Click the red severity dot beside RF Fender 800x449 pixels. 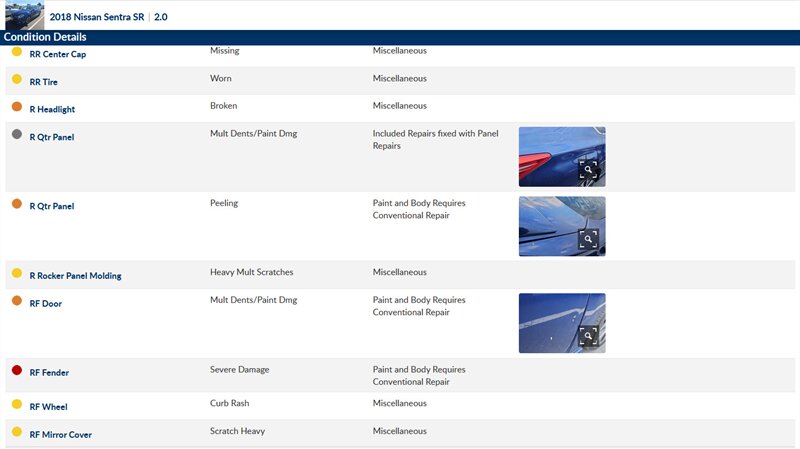pyautogui.click(x=17, y=371)
